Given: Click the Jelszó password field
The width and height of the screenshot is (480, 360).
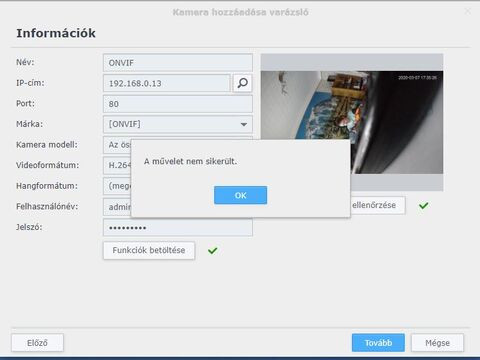Looking at the screenshot, I should (178, 228).
